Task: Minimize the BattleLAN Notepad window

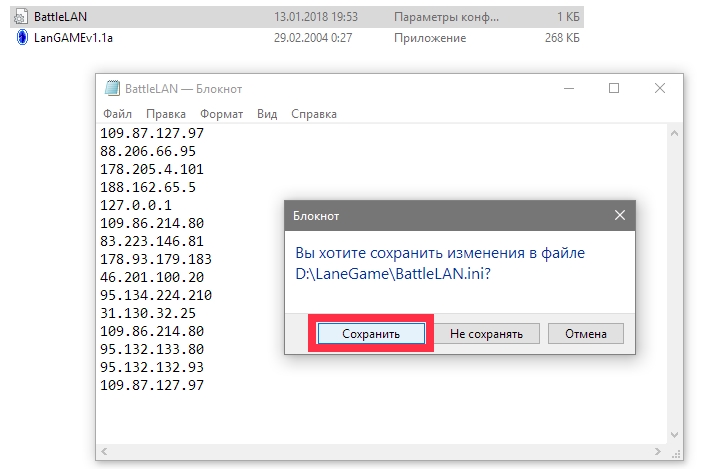Action: 569,88
